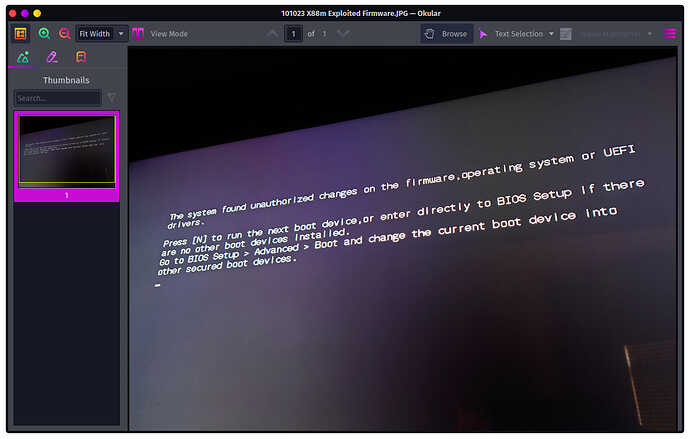
Task: Toggle the sidebar panel icon
Action: [20, 33]
